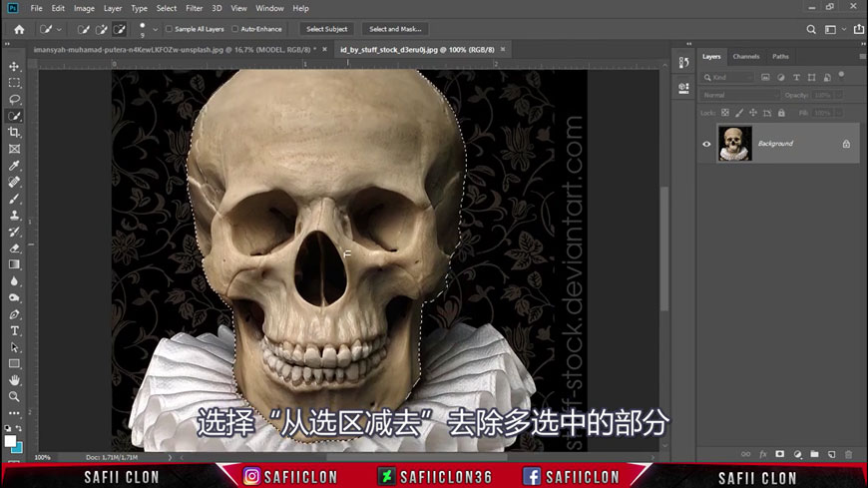This screenshot has width=868, height=488.
Task: Select the History Brush tool
Action: tap(14, 233)
